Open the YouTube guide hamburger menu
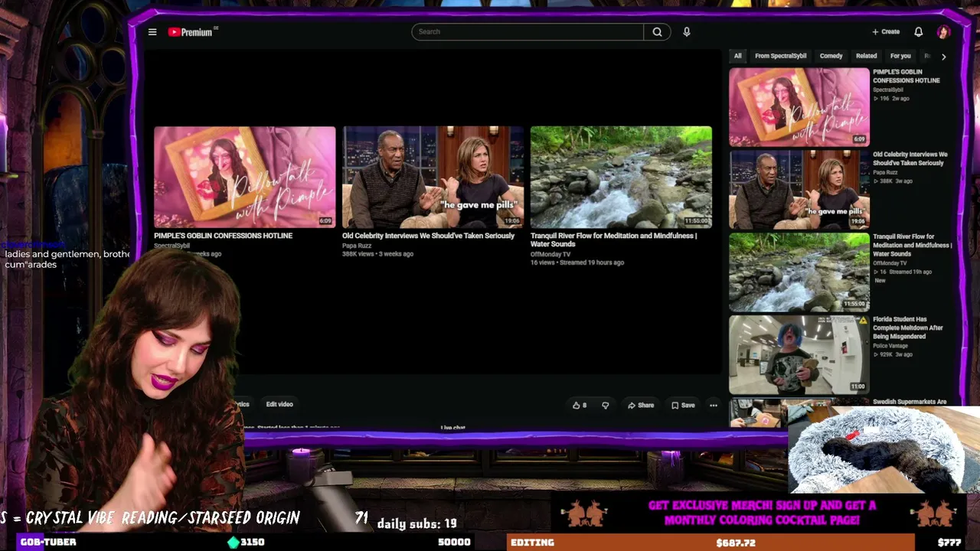Image resolution: width=980 pixels, height=551 pixels. [x=152, y=31]
